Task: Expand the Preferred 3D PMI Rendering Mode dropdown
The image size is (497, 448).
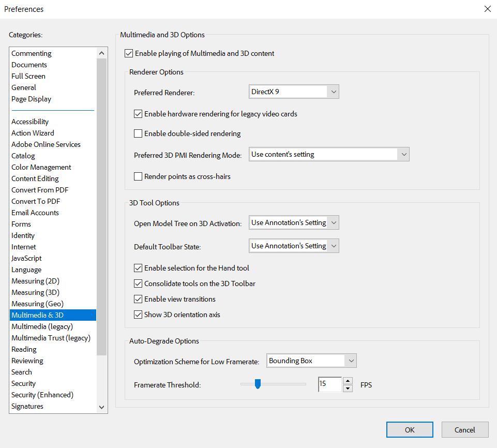Action: click(x=403, y=154)
